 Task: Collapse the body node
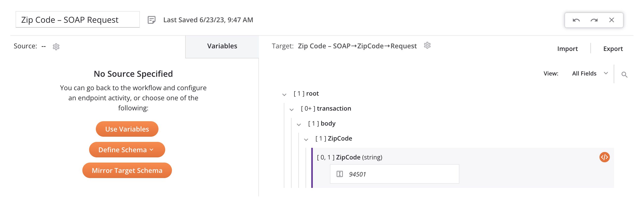[x=299, y=125]
